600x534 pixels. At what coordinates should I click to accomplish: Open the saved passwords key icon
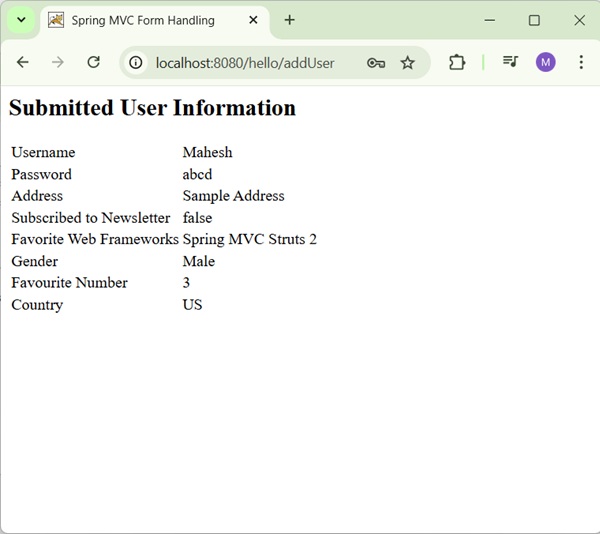click(x=376, y=63)
